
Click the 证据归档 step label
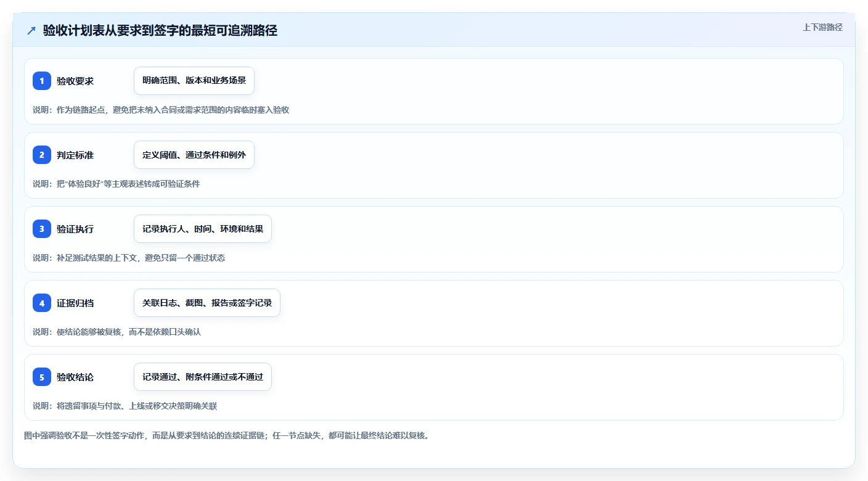tap(75, 303)
